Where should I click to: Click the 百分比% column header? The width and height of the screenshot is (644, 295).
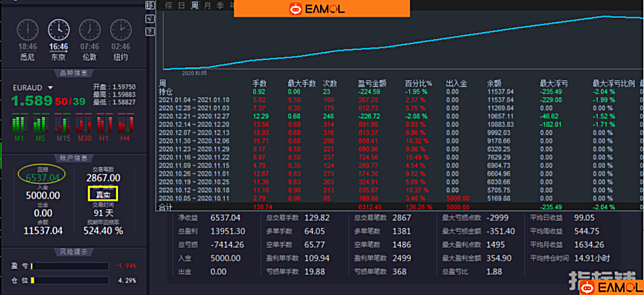(x=419, y=84)
